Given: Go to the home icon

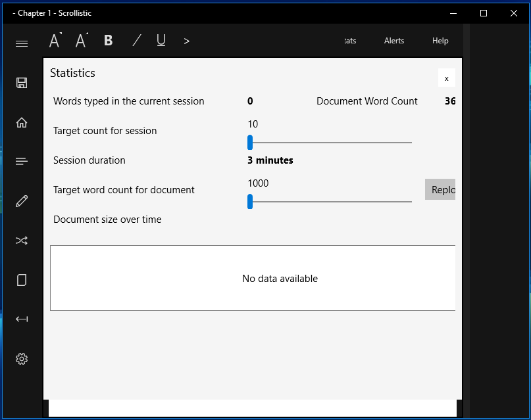Looking at the screenshot, I should tap(22, 122).
